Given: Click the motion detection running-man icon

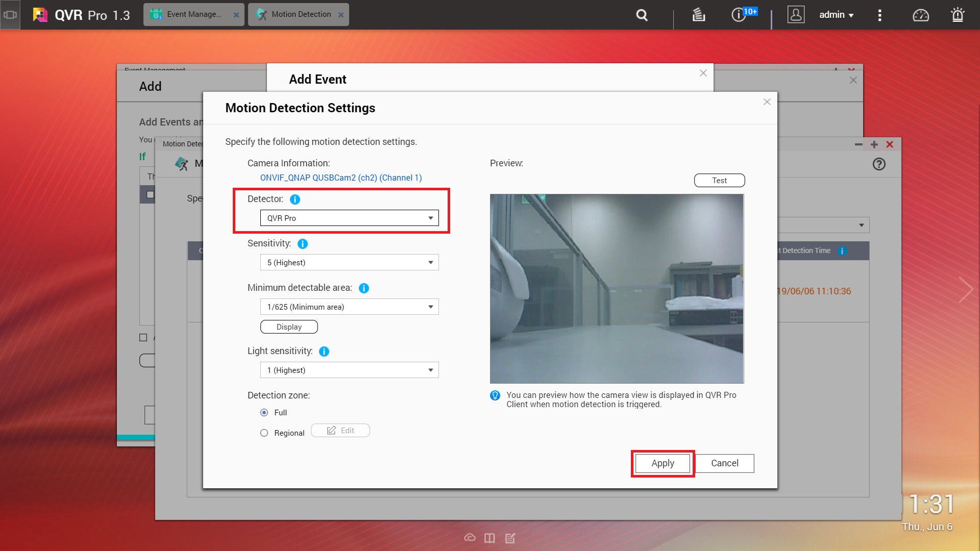Looking at the screenshot, I should point(182,164).
